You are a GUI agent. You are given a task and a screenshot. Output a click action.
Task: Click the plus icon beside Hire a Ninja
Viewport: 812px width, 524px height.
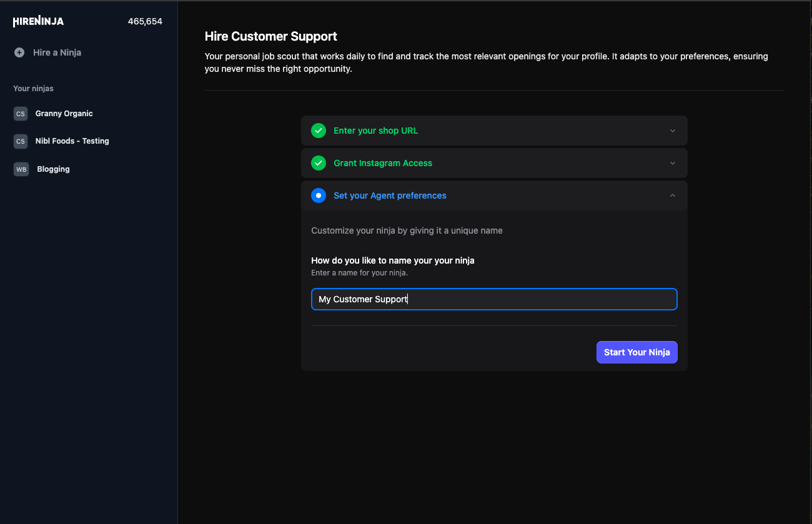[x=19, y=52]
